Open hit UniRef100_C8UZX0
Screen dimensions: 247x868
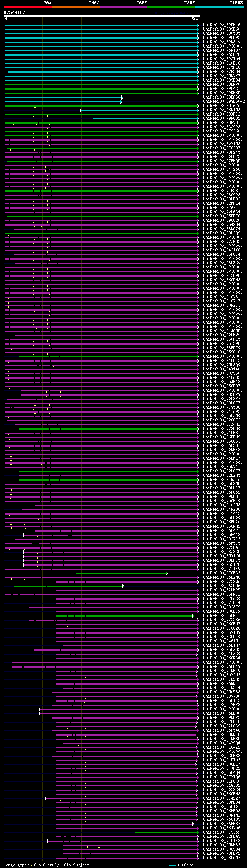click(x=222, y=263)
